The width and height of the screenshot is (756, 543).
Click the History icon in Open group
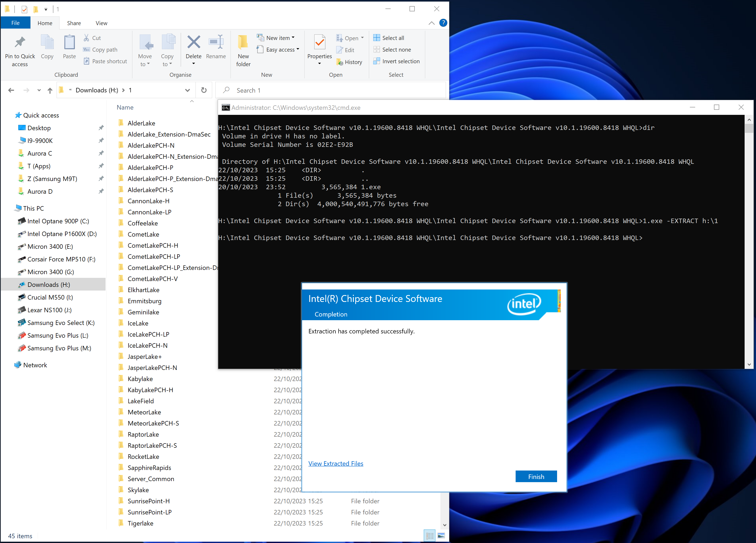point(349,62)
